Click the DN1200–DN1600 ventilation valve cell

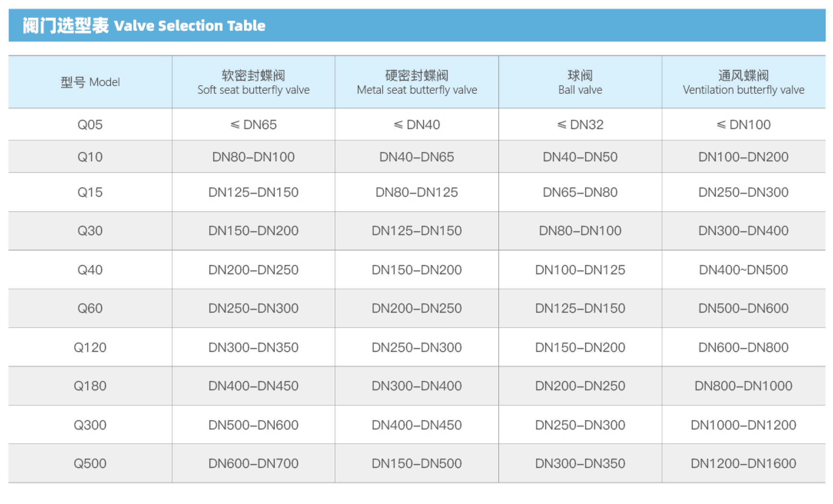(x=743, y=463)
